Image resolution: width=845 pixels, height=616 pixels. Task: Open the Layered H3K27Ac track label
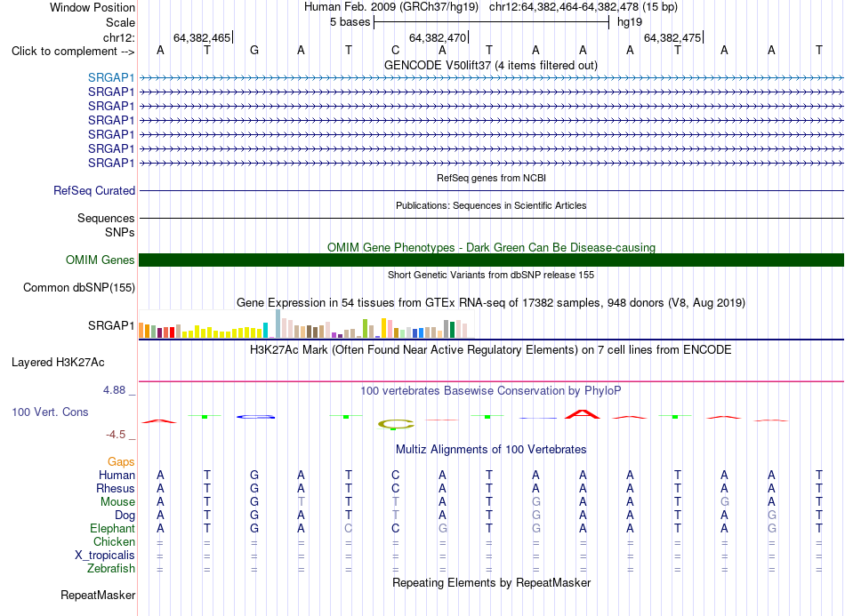tap(58, 363)
